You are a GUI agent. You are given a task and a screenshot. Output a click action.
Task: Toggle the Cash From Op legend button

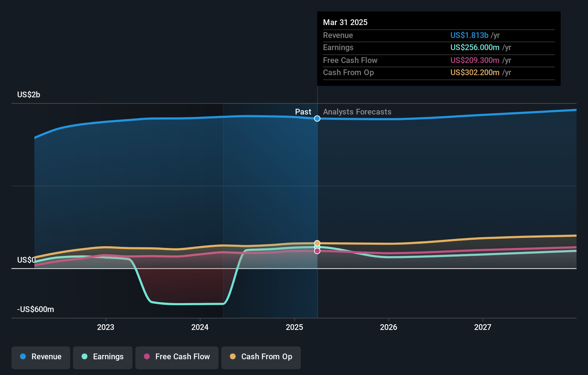click(x=261, y=357)
